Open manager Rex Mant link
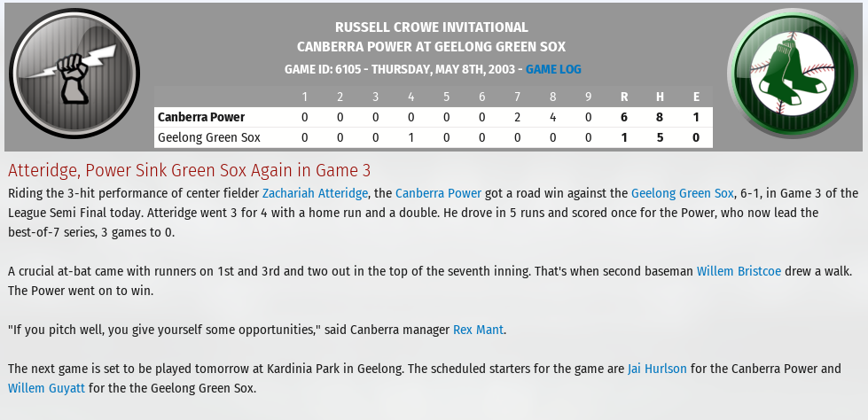 [478, 330]
